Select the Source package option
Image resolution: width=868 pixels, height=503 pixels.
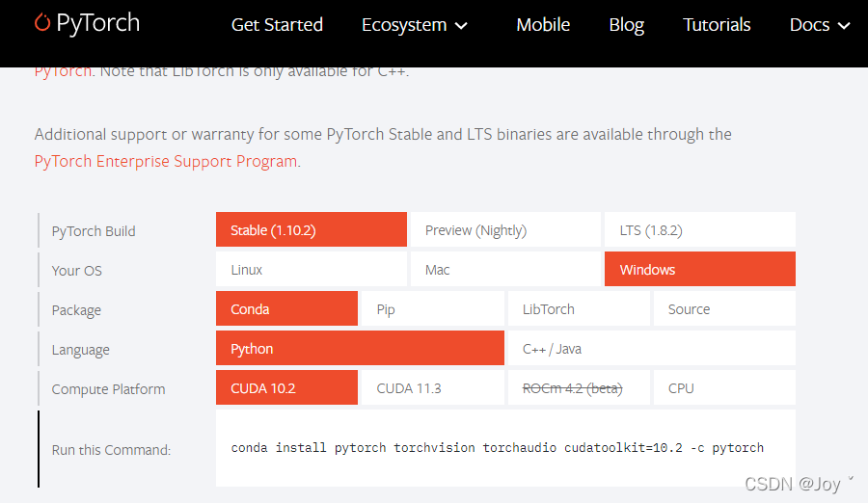(724, 308)
